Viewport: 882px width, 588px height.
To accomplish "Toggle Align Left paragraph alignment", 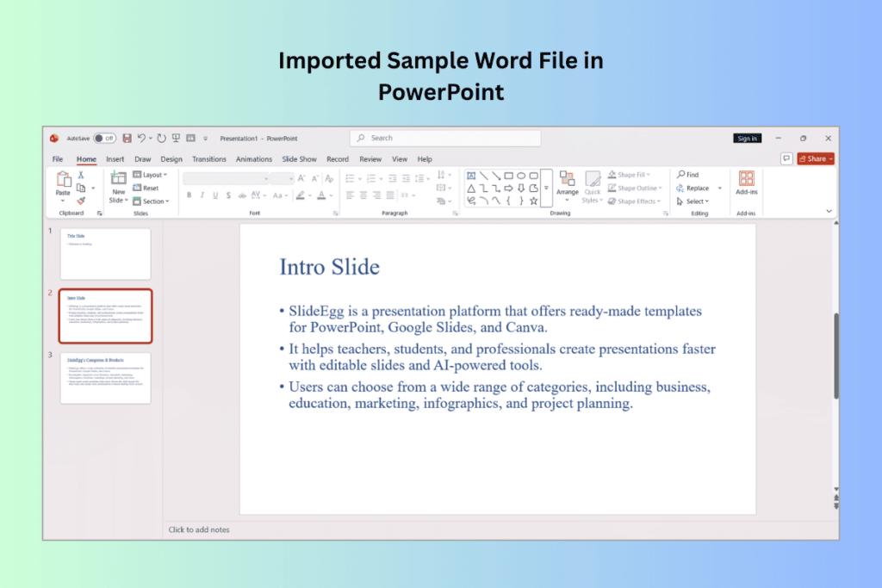I will click(350, 195).
